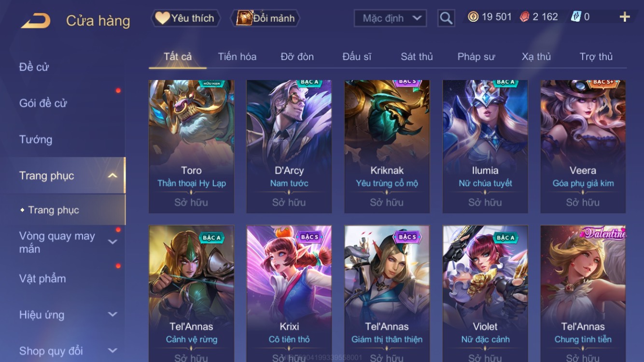
Task: Select the Tiến hóa tab
Action: (x=237, y=56)
